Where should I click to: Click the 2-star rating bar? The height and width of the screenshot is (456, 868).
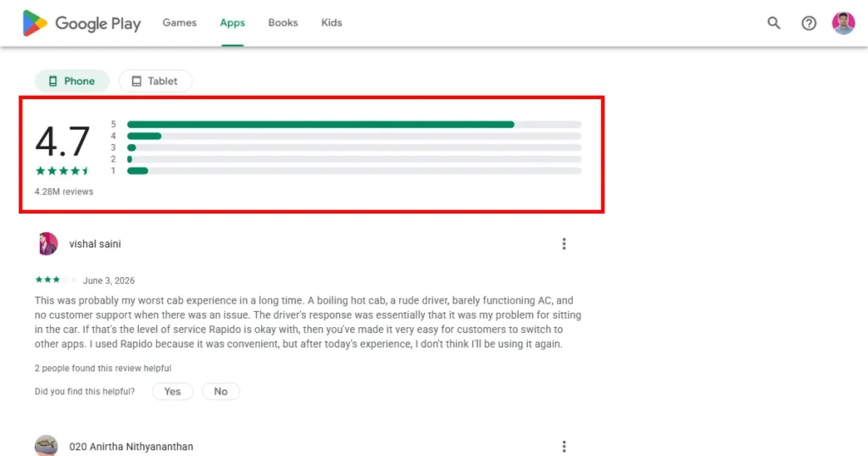click(x=354, y=159)
